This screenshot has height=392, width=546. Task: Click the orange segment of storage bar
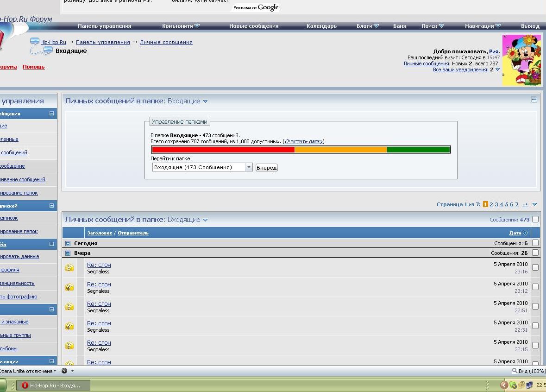(x=340, y=150)
